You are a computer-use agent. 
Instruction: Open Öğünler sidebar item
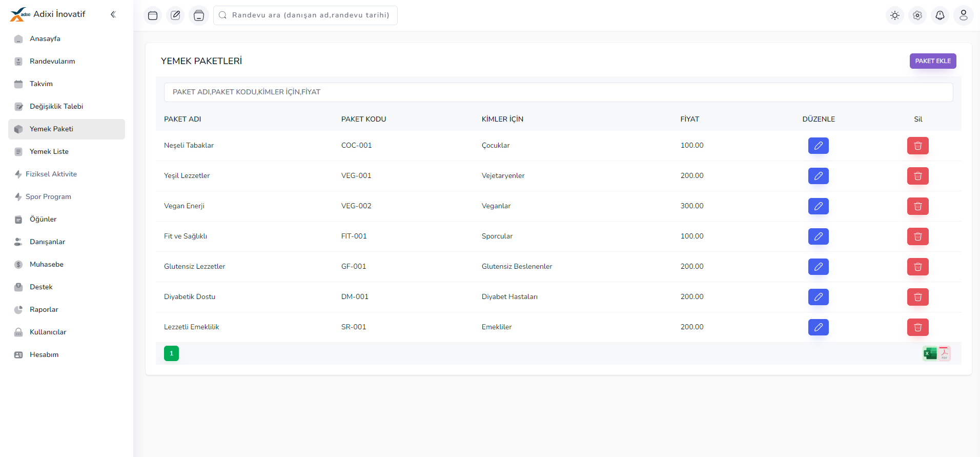67,220
